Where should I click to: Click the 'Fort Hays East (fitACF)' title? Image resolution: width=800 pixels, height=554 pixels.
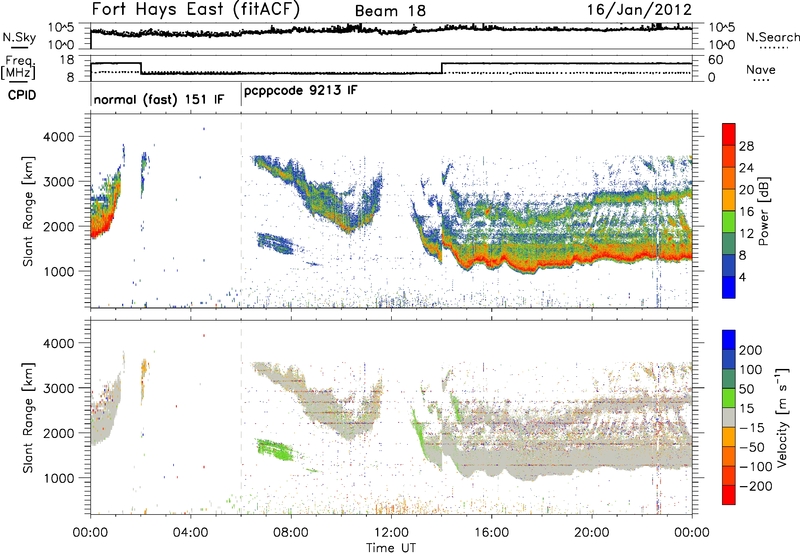coord(195,9)
